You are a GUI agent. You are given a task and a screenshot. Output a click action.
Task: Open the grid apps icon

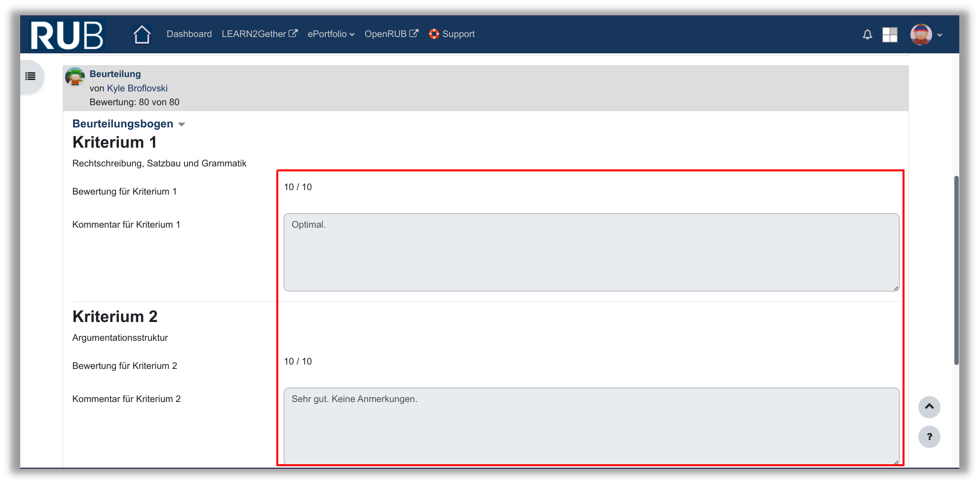[x=890, y=35]
